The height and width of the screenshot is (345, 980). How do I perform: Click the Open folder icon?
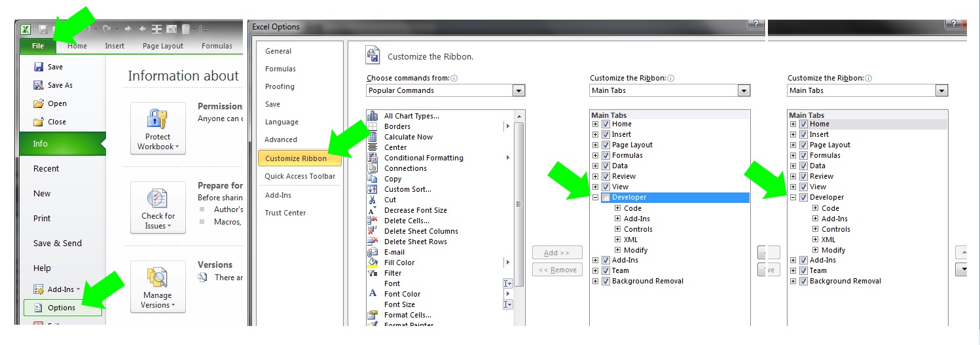click(39, 103)
